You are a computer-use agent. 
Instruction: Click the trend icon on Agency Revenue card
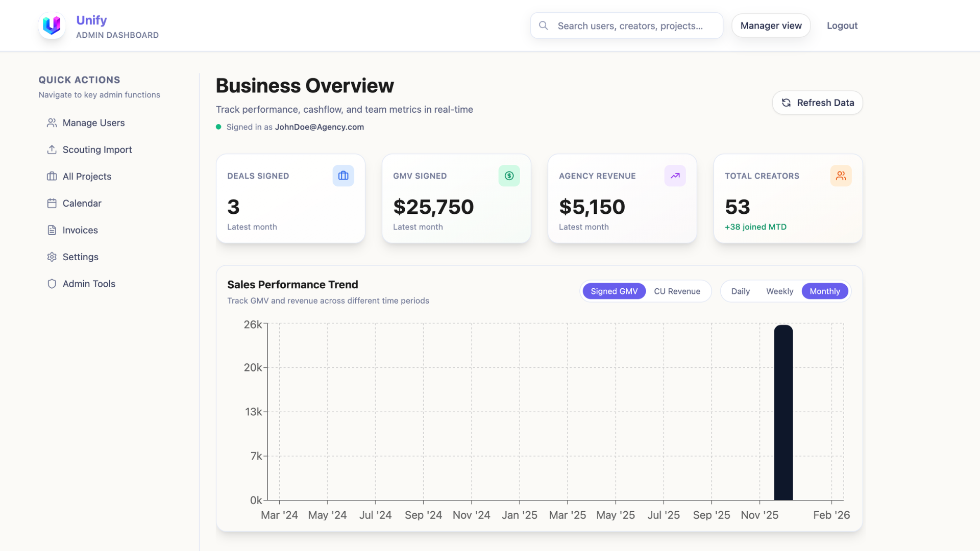[x=675, y=176]
